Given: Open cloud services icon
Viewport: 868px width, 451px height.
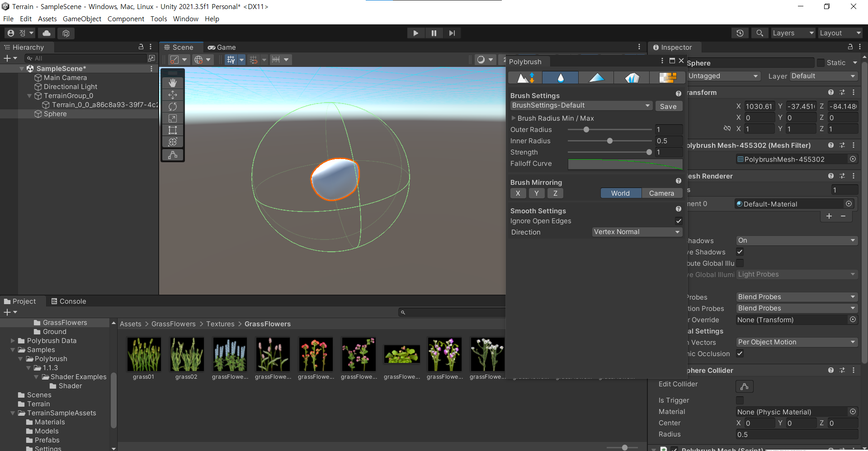Looking at the screenshot, I should (47, 33).
